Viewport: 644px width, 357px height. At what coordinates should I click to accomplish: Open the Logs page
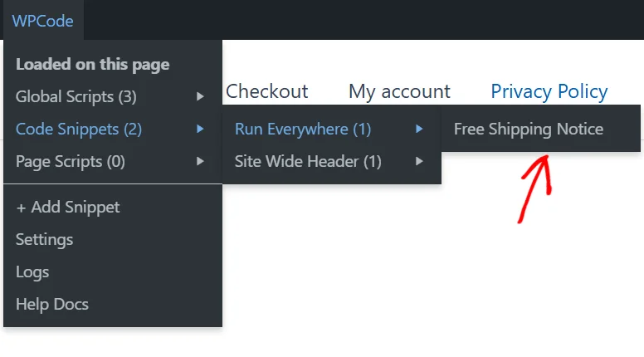click(x=113, y=272)
